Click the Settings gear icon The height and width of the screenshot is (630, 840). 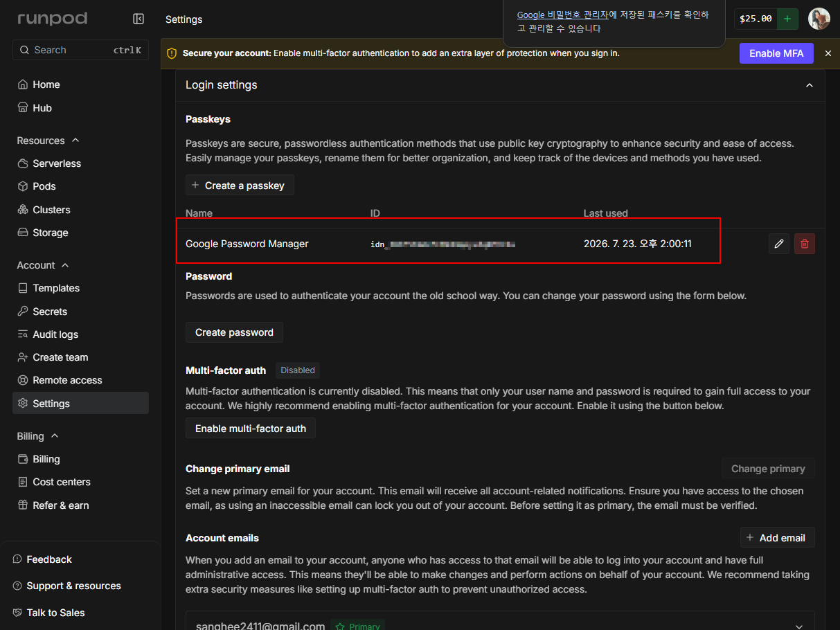tap(22, 404)
